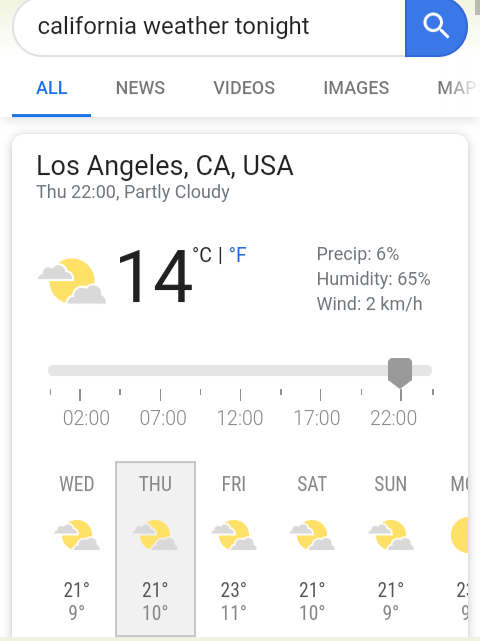480x641 pixels.
Task: Switch to the ALL results tab
Action: click(52, 88)
